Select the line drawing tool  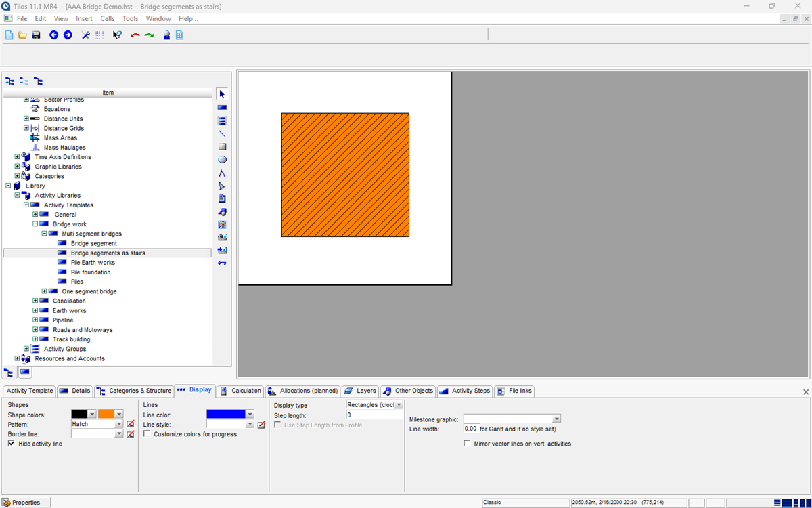[x=222, y=133]
